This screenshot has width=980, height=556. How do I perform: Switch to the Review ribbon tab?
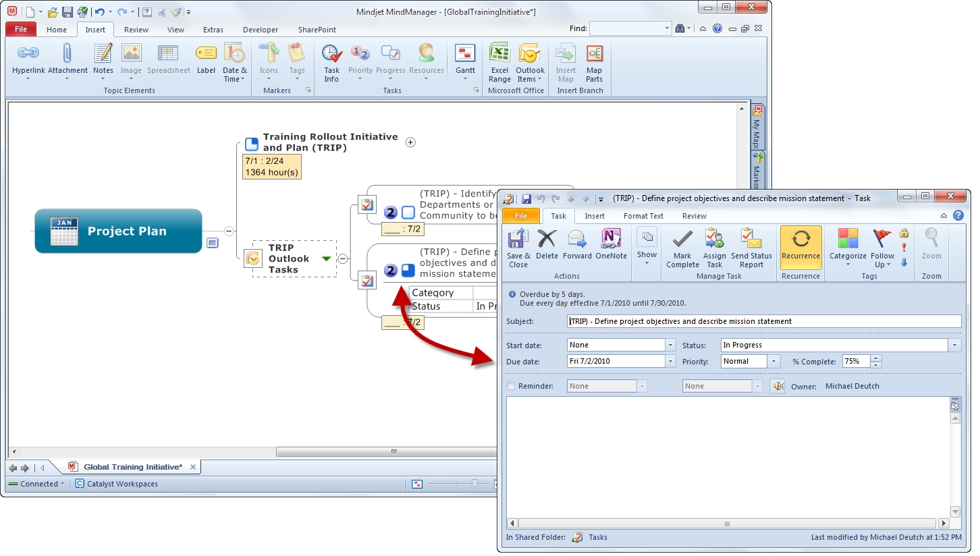coord(136,30)
